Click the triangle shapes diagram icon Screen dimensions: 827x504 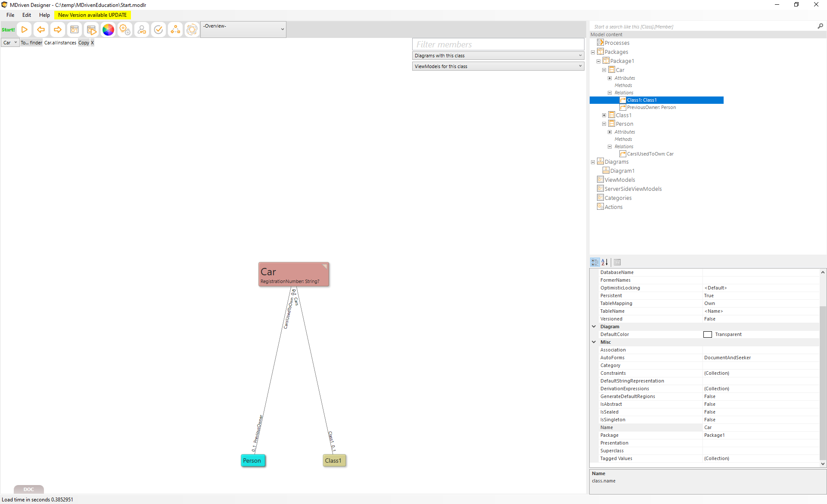(x=175, y=30)
